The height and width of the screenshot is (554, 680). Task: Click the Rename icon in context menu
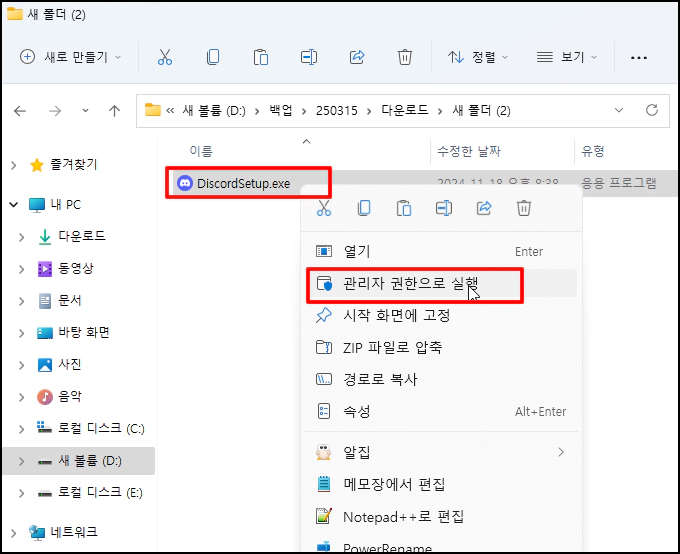444,208
